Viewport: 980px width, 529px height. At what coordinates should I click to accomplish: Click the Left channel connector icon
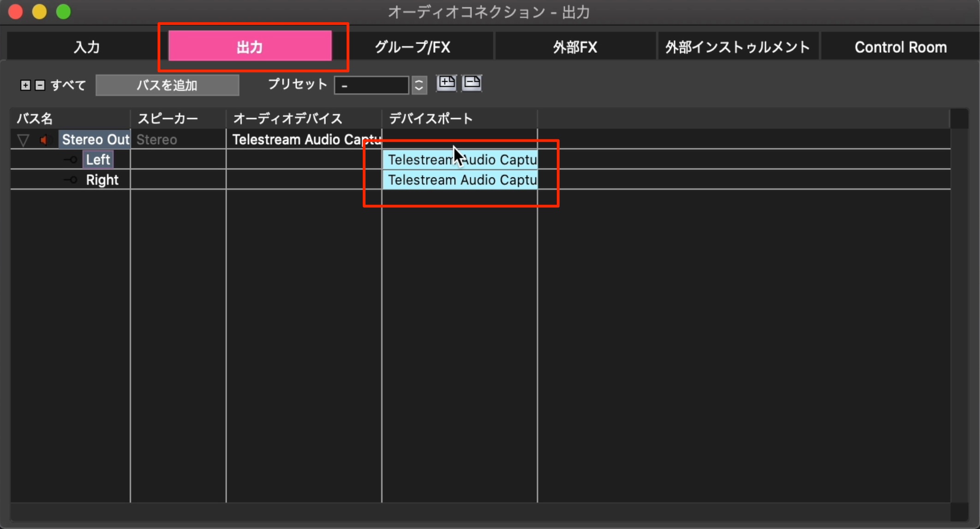click(x=71, y=160)
